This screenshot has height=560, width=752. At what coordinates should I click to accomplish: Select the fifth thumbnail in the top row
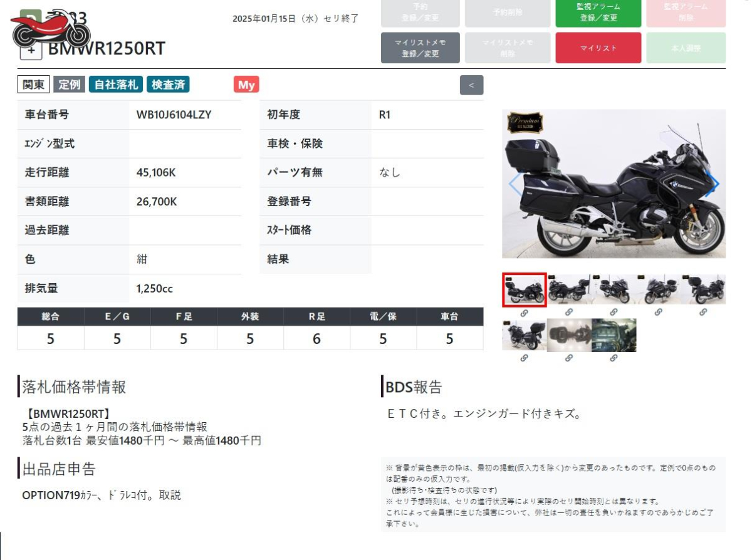point(704,289)
